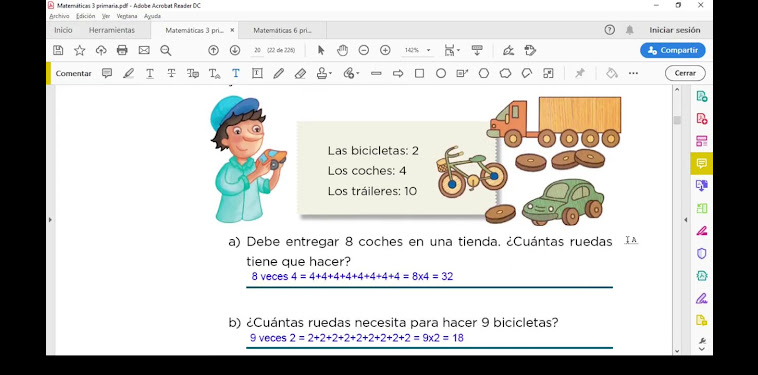Go to previous page arrow
This screenshot has width=758, height=375.
(x=213, y=50)
